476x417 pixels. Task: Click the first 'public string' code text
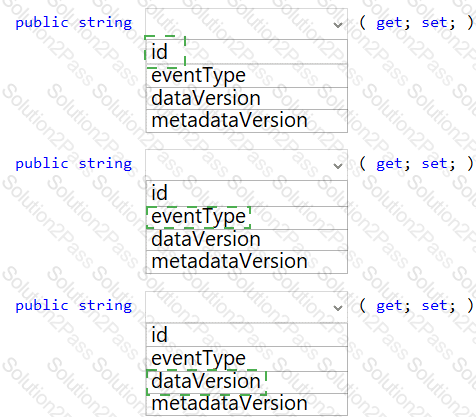[74, 23]
